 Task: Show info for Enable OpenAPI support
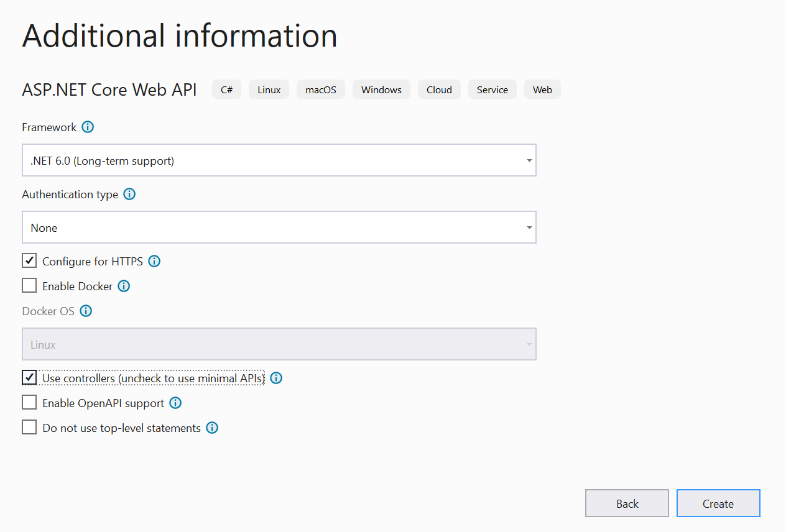[175, 403]
